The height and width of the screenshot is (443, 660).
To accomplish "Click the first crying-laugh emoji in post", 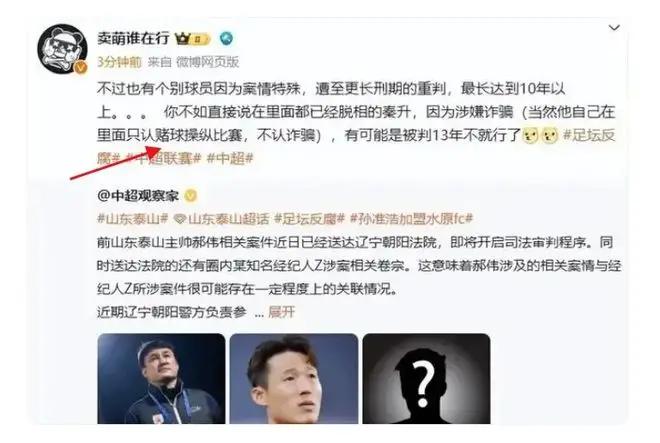I will tap(530, 136).
